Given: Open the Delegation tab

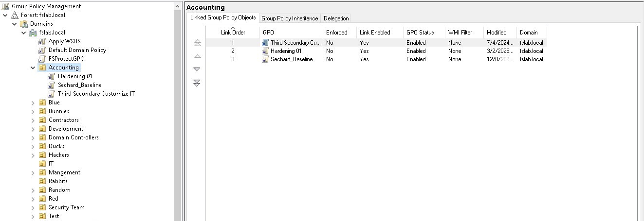Looking at the screenshot, I should click(336, 18).
